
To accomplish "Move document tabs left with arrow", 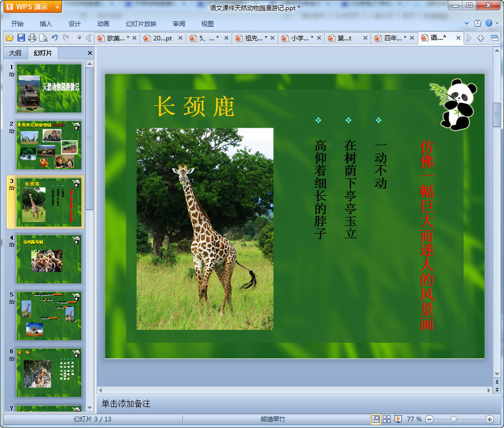I will [89, 38].
